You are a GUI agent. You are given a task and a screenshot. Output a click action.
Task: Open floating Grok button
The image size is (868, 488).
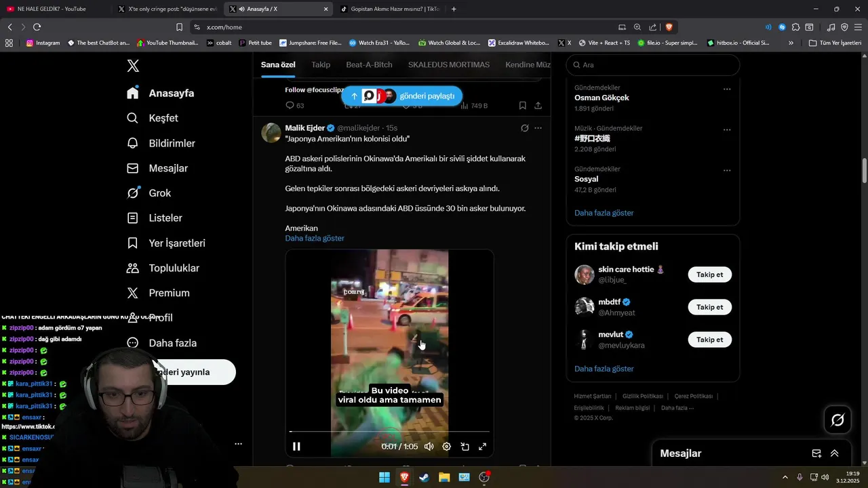pyautogui.click(x=837, y=420)
